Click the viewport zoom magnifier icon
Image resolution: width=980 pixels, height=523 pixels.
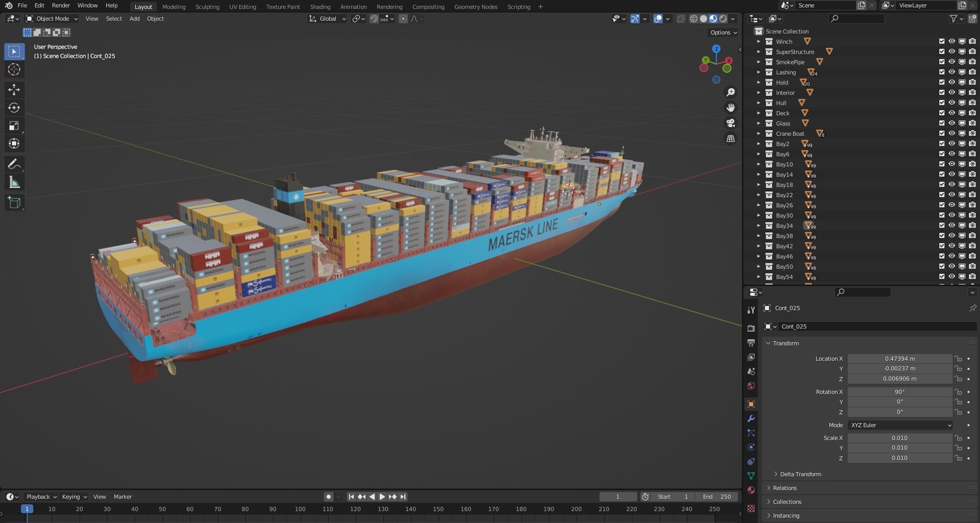731,92
